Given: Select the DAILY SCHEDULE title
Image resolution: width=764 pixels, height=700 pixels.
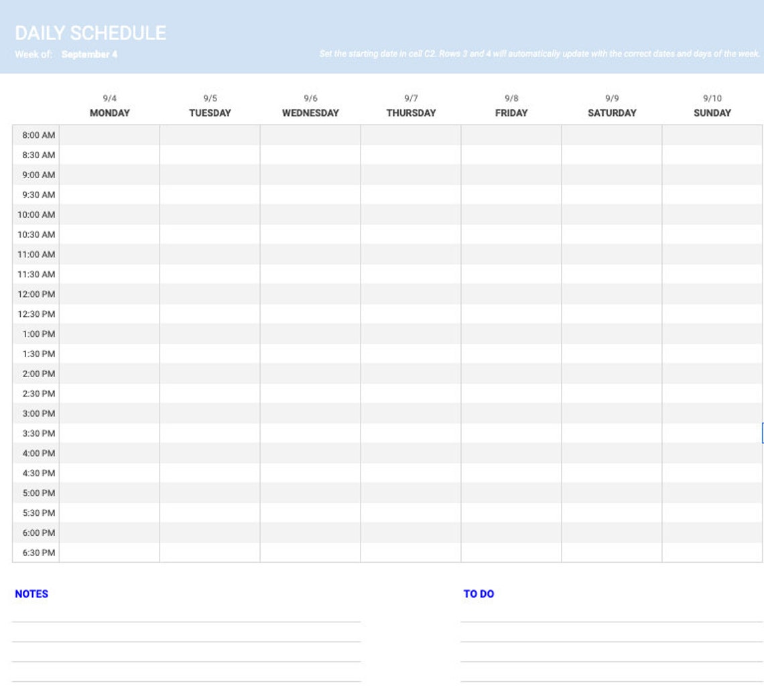Looking at the screenshot, I should click(90, 31).
